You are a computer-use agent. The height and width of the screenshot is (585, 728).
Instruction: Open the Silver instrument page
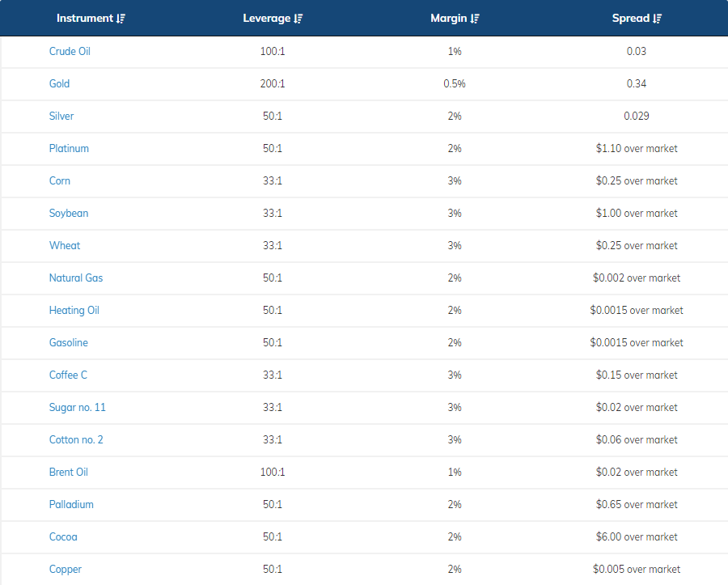(61, 116)
